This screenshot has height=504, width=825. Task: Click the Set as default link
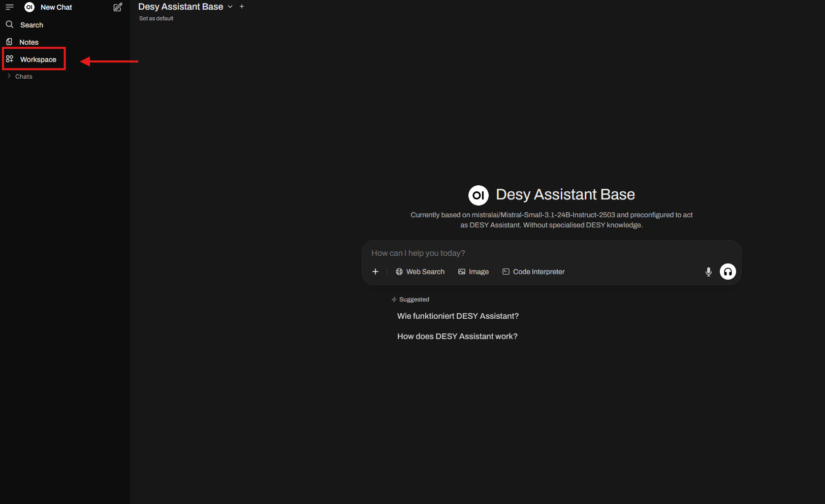(x=156, y=18)
